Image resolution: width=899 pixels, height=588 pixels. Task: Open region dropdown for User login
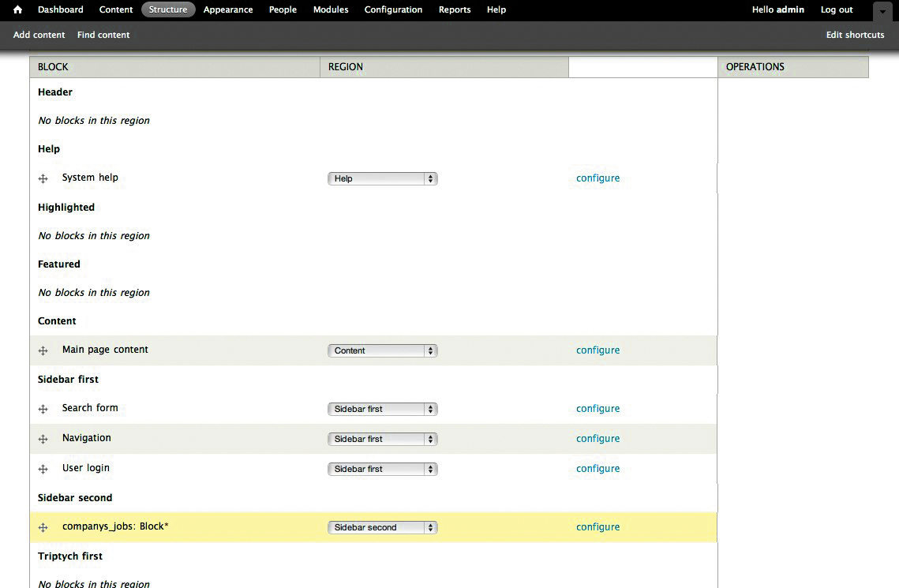pyautogui.click(x=383, y=469)
